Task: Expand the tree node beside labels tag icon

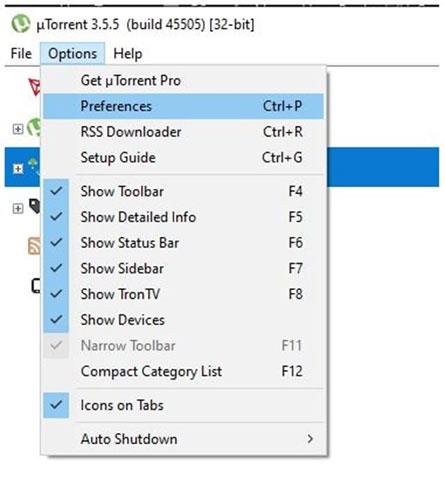Action: [x=18, y=209]
